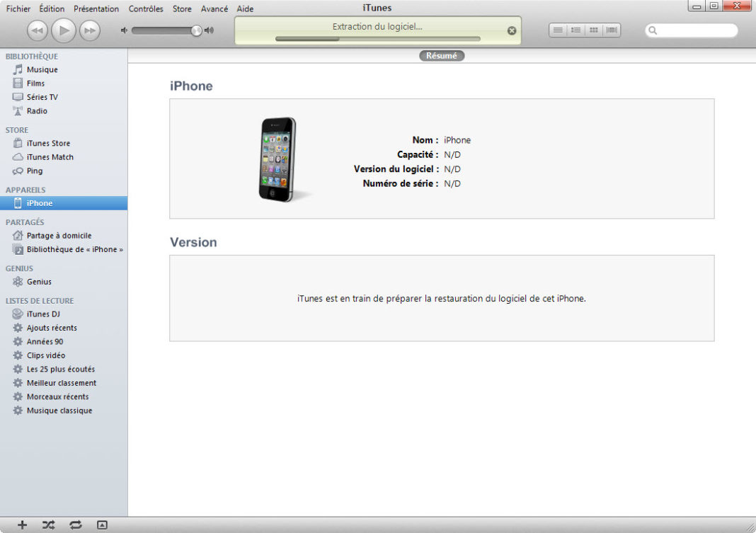Click the LISTES DE LECTURE section header

40,301
